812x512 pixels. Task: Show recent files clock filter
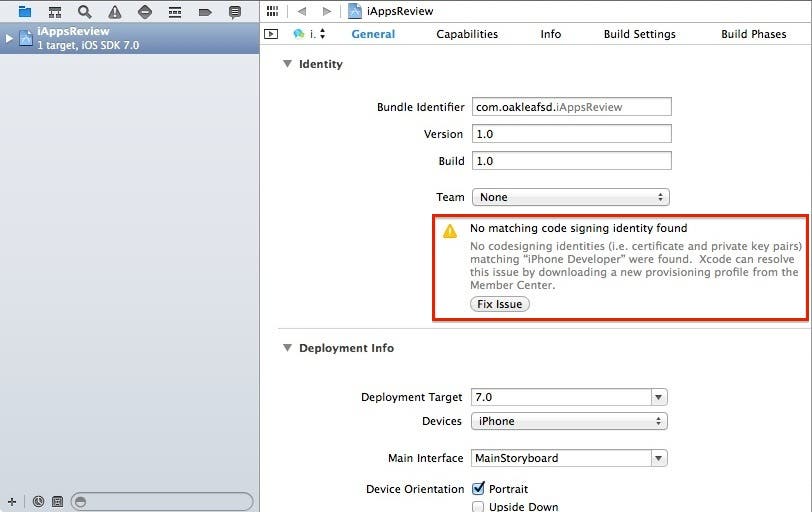tap(38, 501)
